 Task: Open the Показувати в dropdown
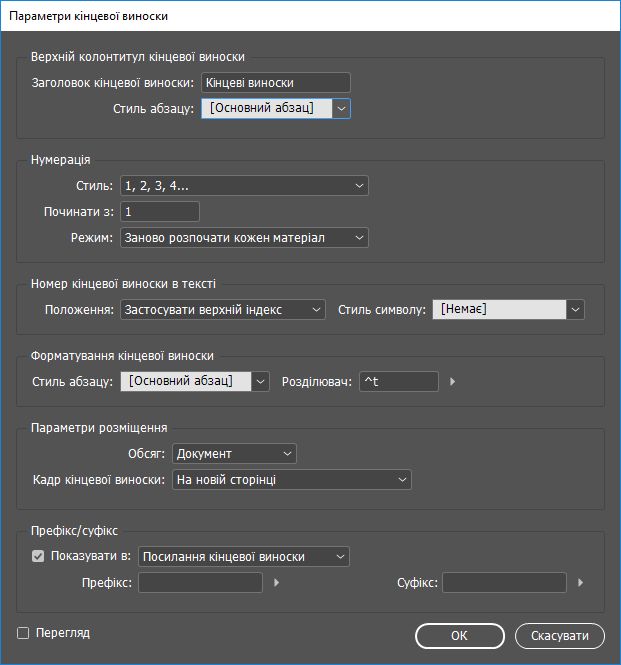click(244, 557)
